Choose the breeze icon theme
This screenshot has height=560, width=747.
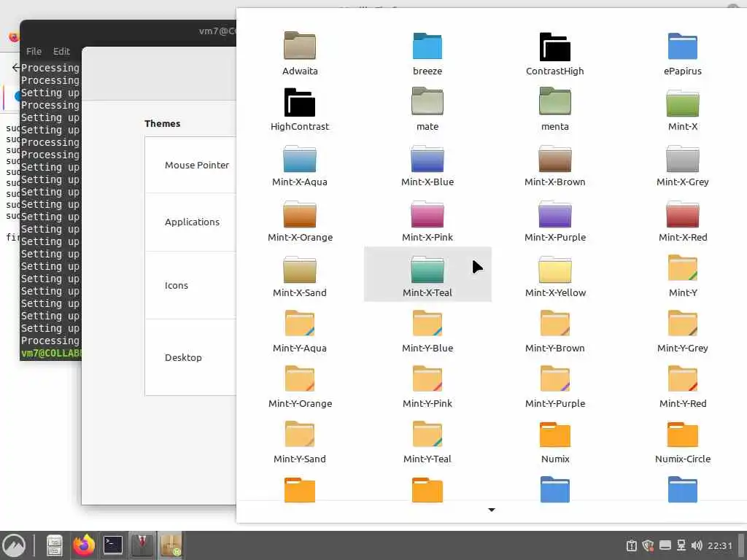pyautogui.click(x=427, y=52)
